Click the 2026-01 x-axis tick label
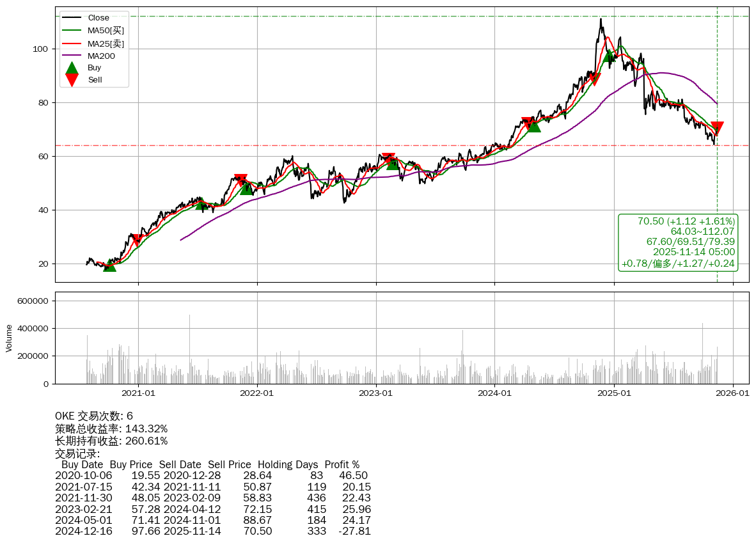 tap(733, 393)
